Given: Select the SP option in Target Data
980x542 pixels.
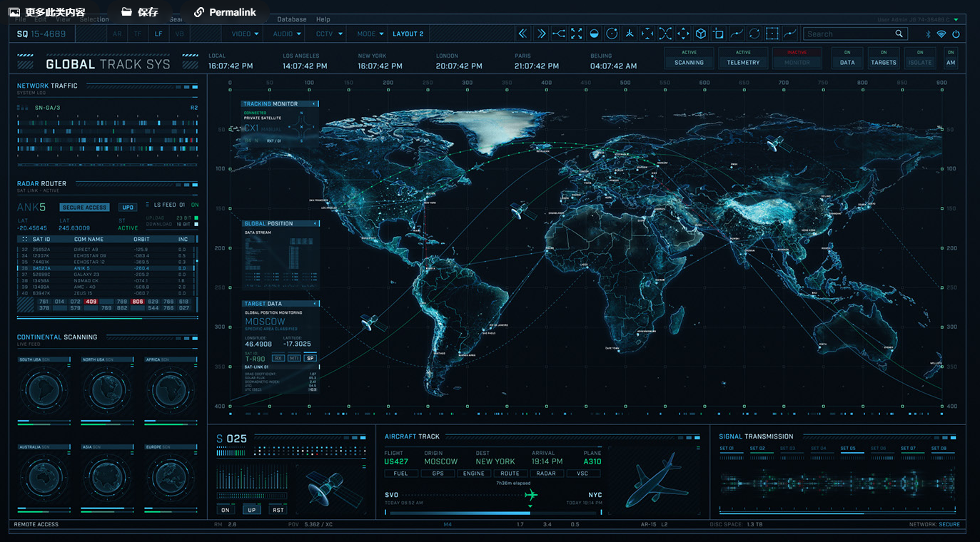Looking at the screenshot, I should click(x=310, y=358).
